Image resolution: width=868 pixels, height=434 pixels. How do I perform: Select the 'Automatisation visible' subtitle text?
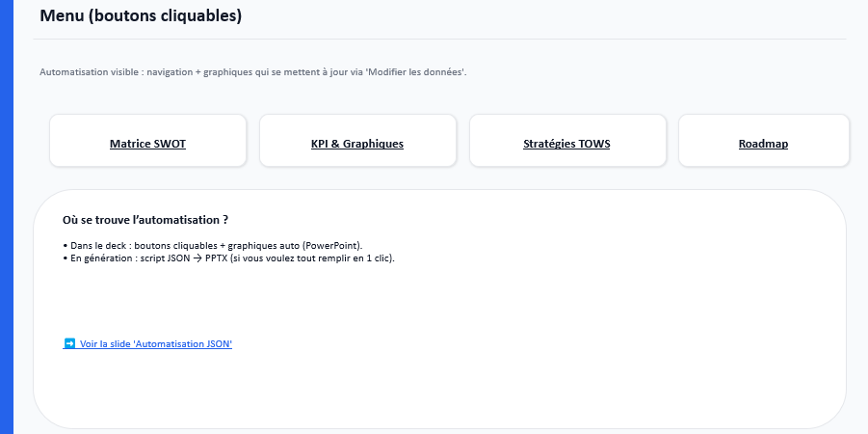pyautogui.click(x=90, y=72)
